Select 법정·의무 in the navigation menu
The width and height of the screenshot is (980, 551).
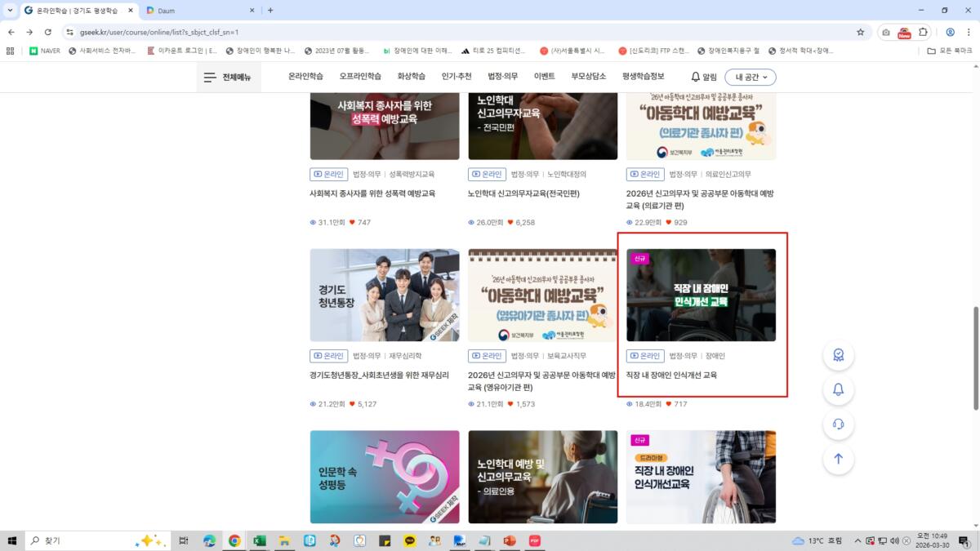(502, 76)
